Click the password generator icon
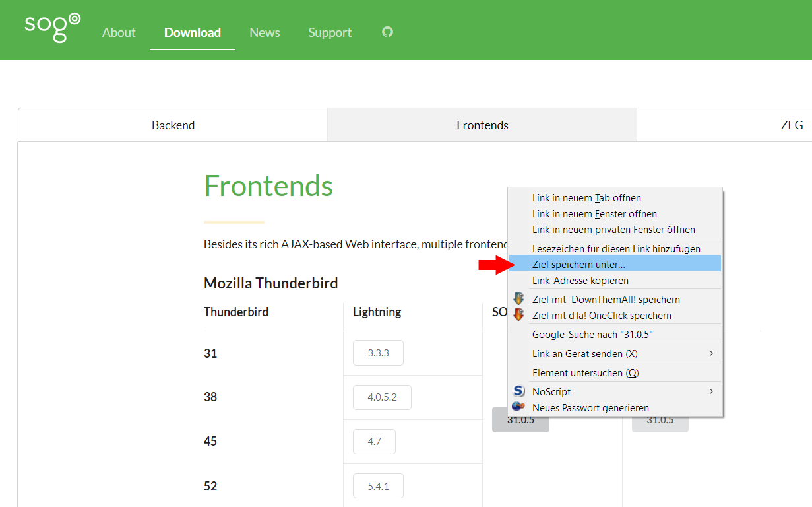This screenshot has height=507, width=812. pyautogui.click(x=518, y=407)
